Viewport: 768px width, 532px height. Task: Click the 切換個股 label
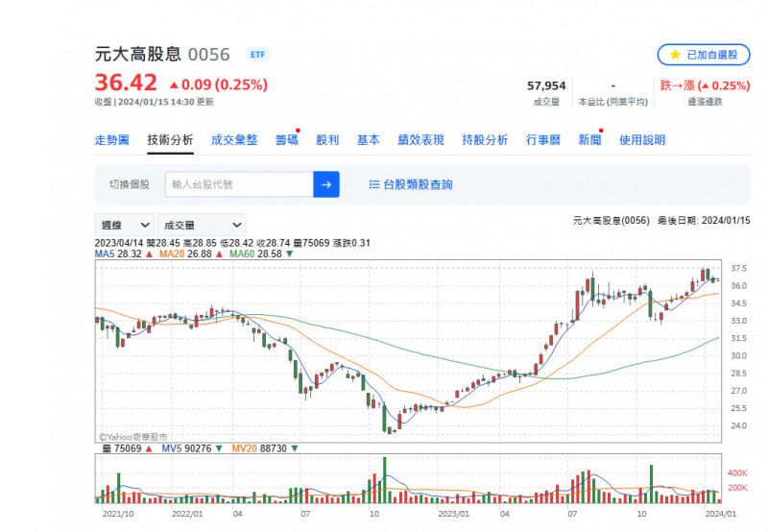pos(130,184)
